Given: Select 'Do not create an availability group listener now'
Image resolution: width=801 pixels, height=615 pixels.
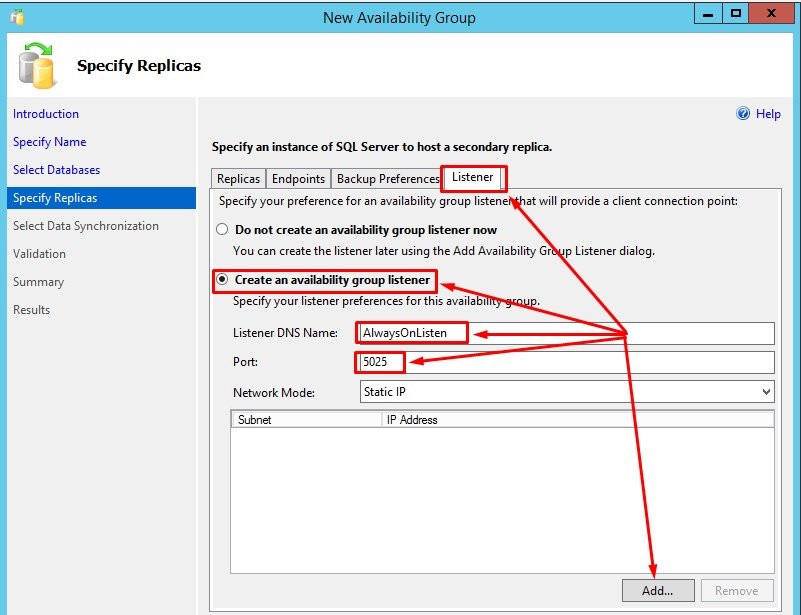Looking at the screenshot, I should click(222, 230).
